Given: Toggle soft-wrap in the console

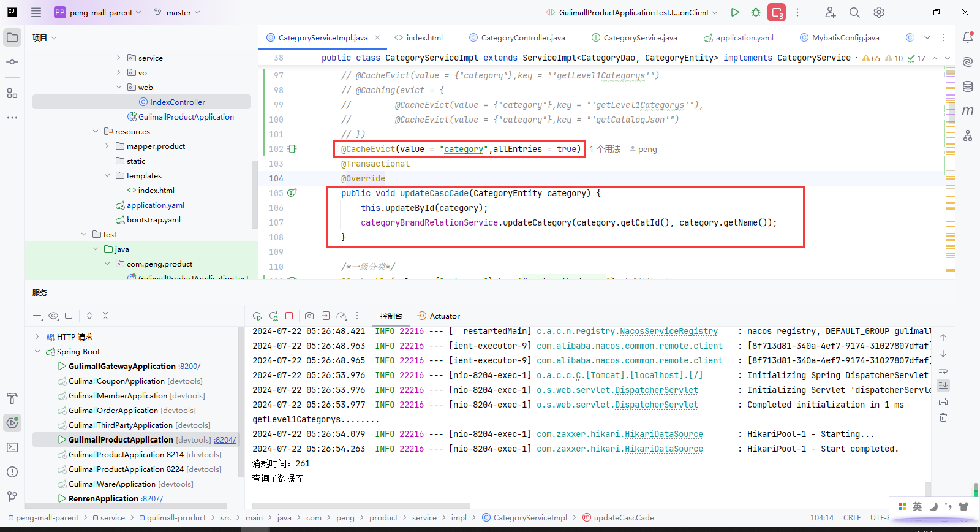Looking at the screenshot, I should tap(943, 370).
